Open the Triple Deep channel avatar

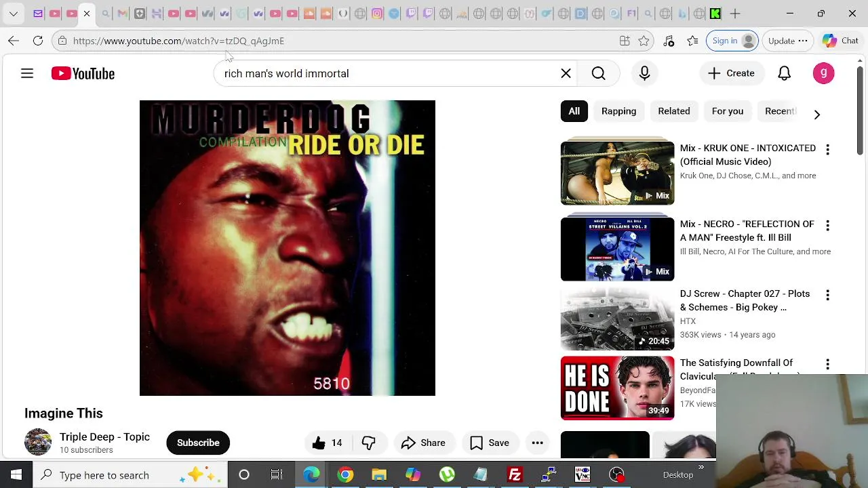38,442
